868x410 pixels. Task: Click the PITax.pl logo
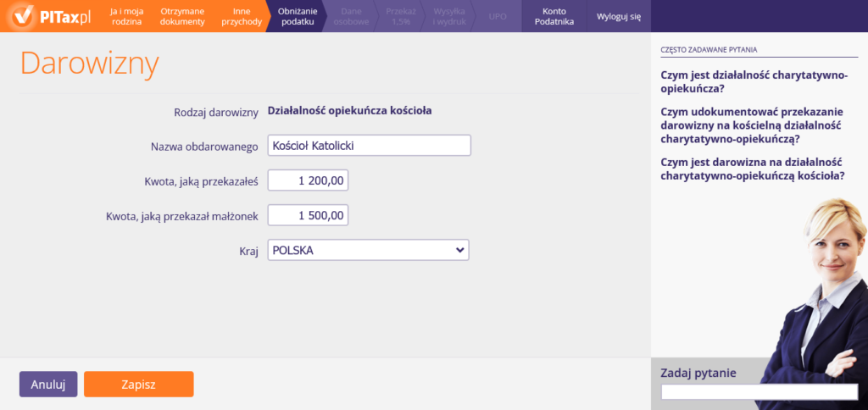pos(53,16)
